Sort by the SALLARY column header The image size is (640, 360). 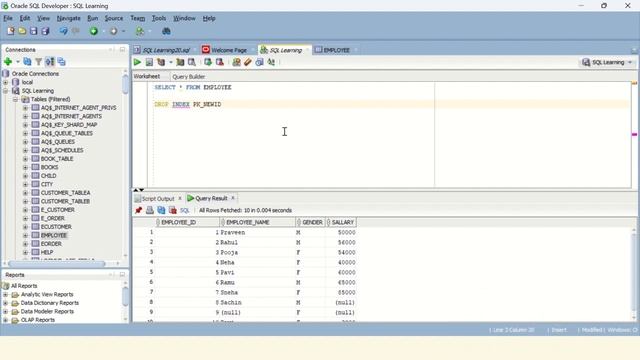(341, 222)
